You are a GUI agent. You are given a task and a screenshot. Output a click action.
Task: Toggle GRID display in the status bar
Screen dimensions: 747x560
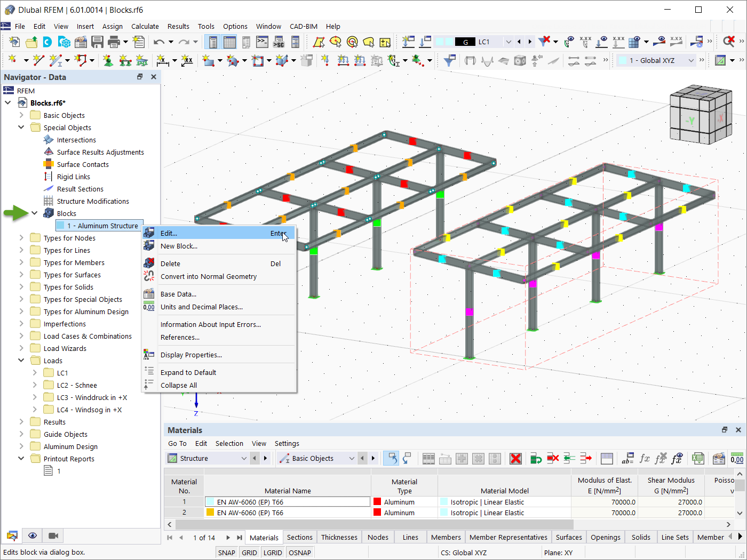pos(249,553)
